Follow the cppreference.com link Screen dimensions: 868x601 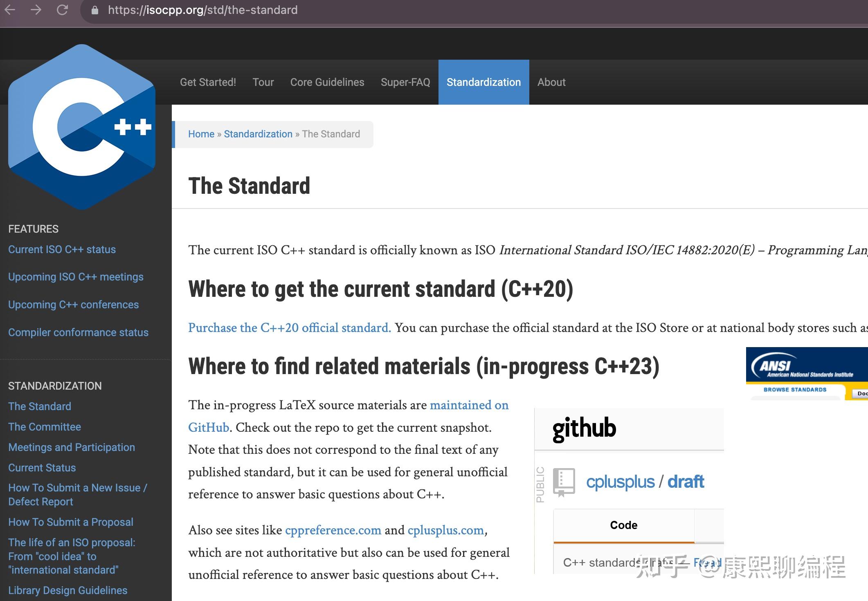[x=333, y=530]
